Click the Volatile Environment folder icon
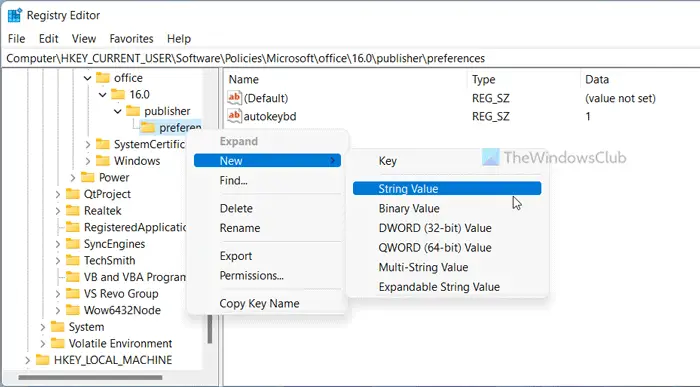This screenshot has height=387, width=700. coord(57,343)
